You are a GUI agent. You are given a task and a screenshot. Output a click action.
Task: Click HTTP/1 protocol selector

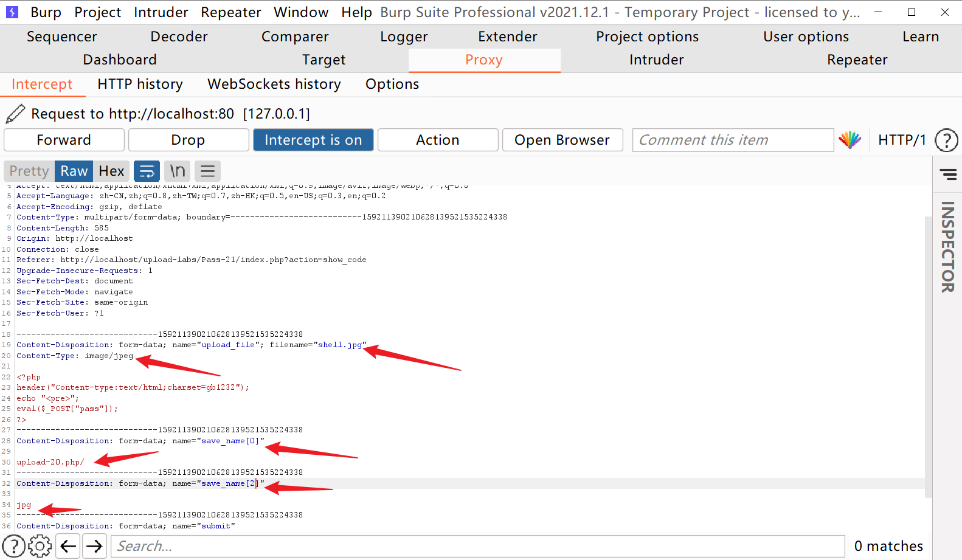click(902, 140)
